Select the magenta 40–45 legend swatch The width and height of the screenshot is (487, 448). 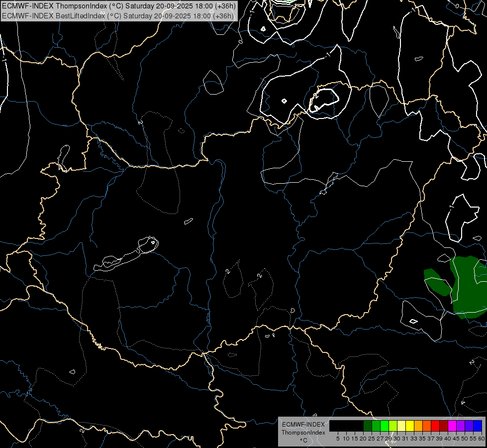point(452,426)
